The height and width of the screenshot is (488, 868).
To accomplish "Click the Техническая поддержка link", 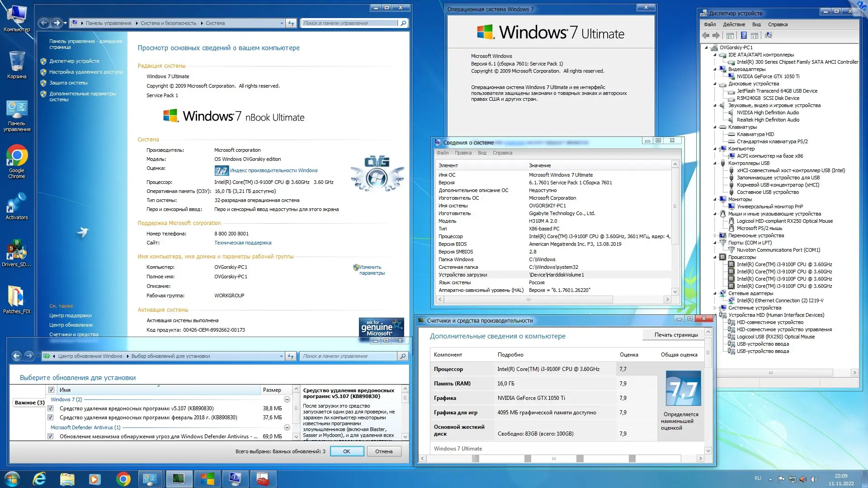I will [x=243, y=243].
